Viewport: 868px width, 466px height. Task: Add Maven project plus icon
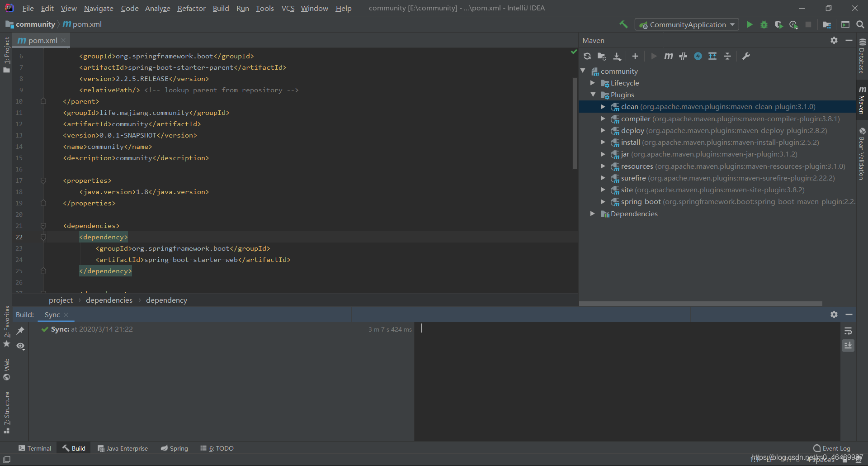tap(635, 56)
